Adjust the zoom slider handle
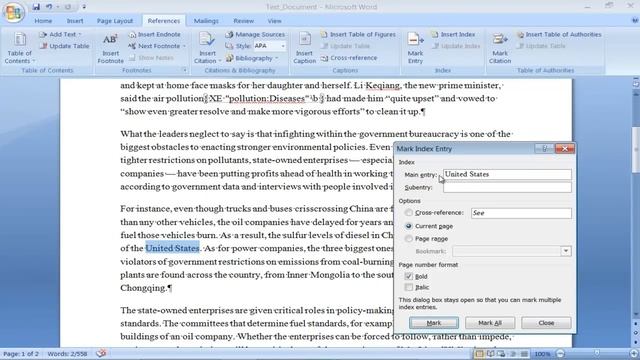 coord(597,354)
